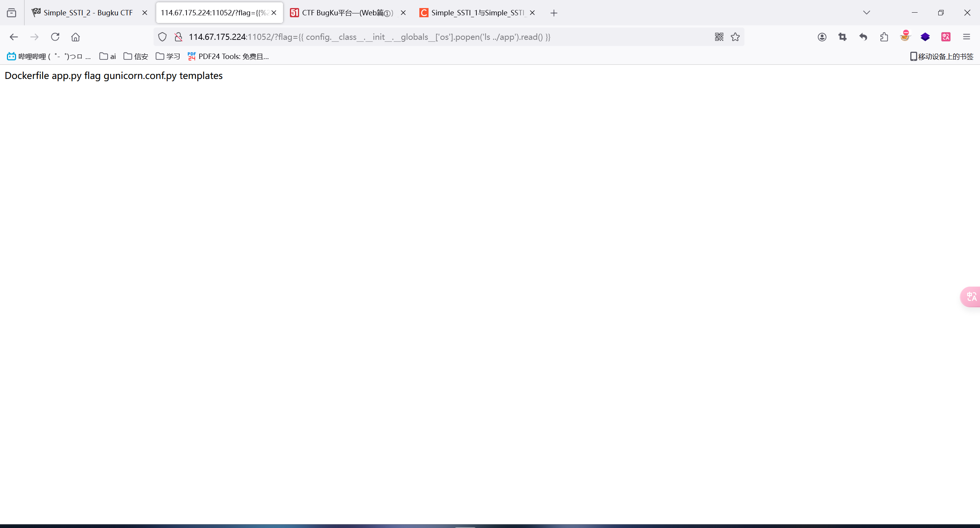Close the Simple_SSTI_1与Simple_SSTI tab
This screenshot has width=980, height=528.
(x=532, y=13)
